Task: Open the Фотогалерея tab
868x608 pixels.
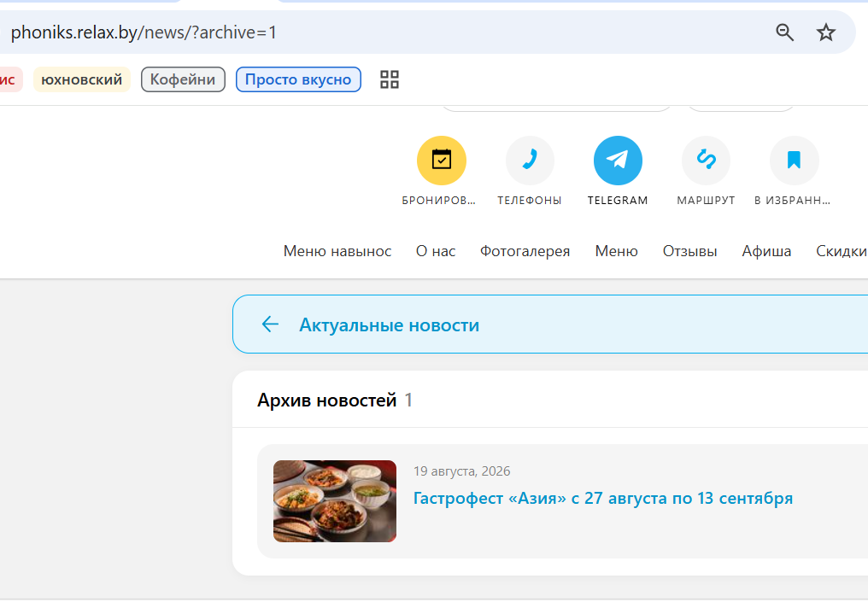Action: (x=525, y=251)
